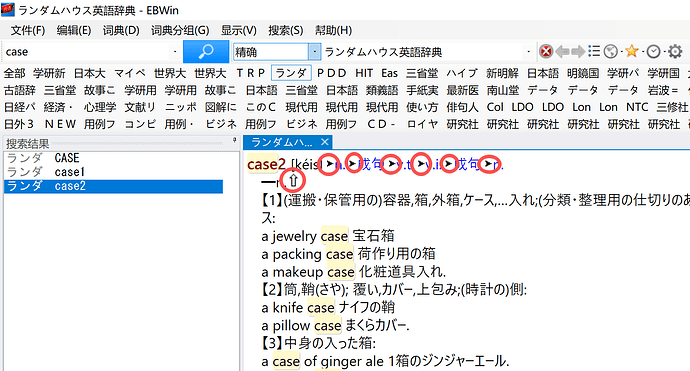Select the 学研国 dictionary button
690x371 pixels.
click(663, 73)
